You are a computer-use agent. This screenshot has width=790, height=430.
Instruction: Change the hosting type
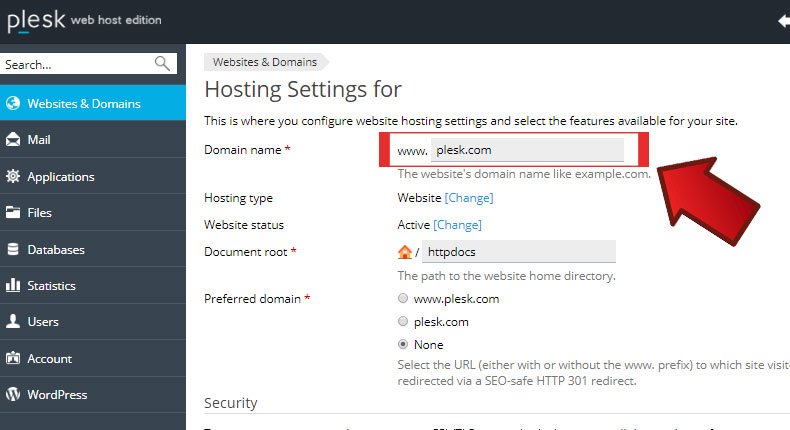coord(469,198)
